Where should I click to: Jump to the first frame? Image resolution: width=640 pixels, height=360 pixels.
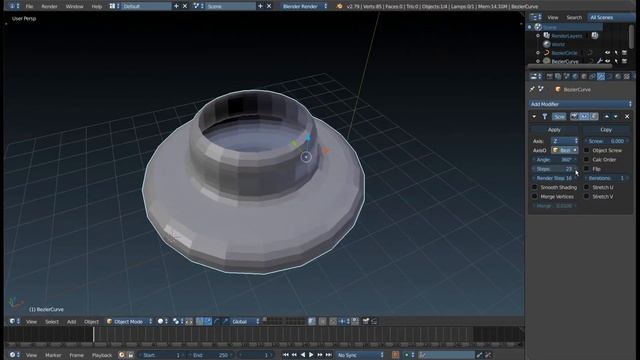click(285, 355)
